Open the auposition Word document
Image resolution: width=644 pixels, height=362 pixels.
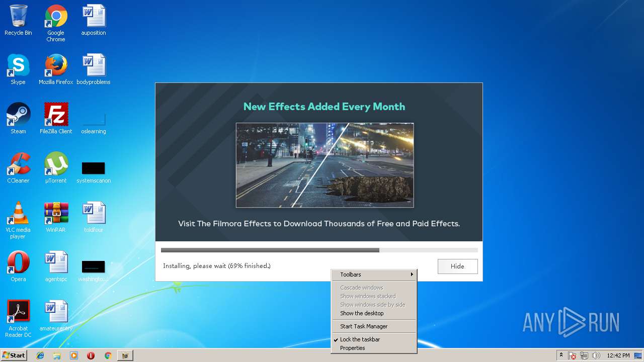[94, 21]
